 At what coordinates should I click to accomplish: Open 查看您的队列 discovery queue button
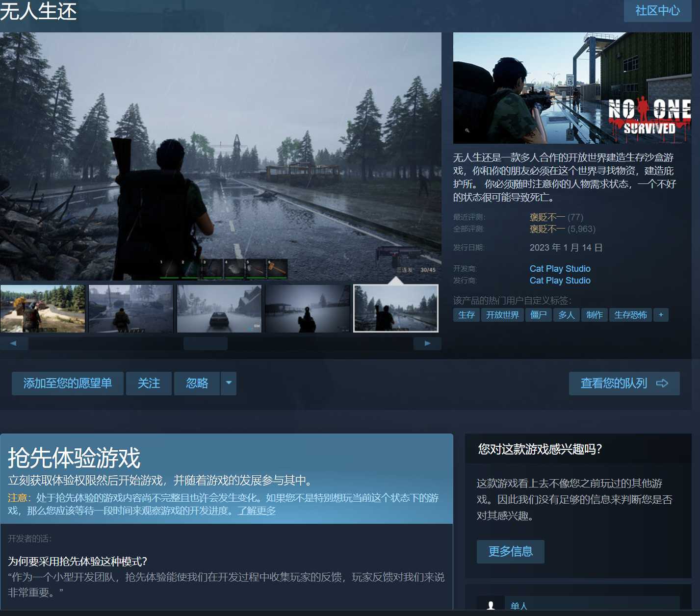[624, 384]
